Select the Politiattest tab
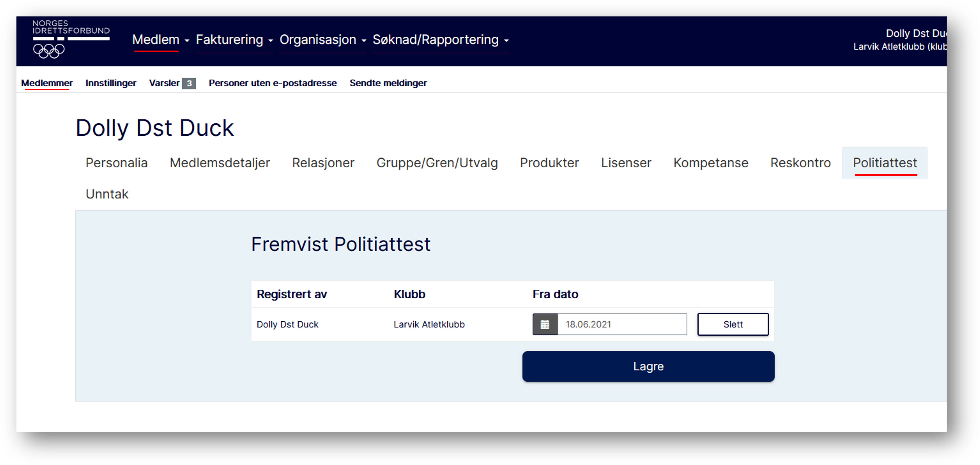The height and width of the screenshot is (465, 980). 885,163
